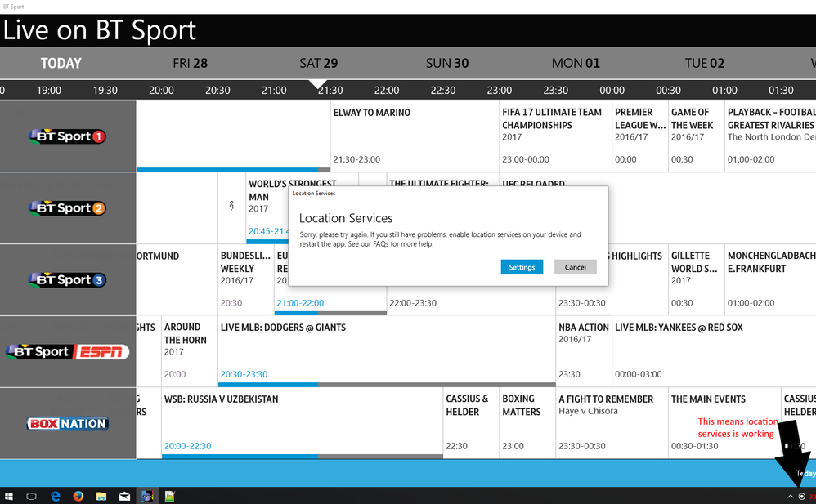816x504 pixels.
Task: Open CASSIUS & HELDER 22:30 listing
Action: tap(471, 423)
